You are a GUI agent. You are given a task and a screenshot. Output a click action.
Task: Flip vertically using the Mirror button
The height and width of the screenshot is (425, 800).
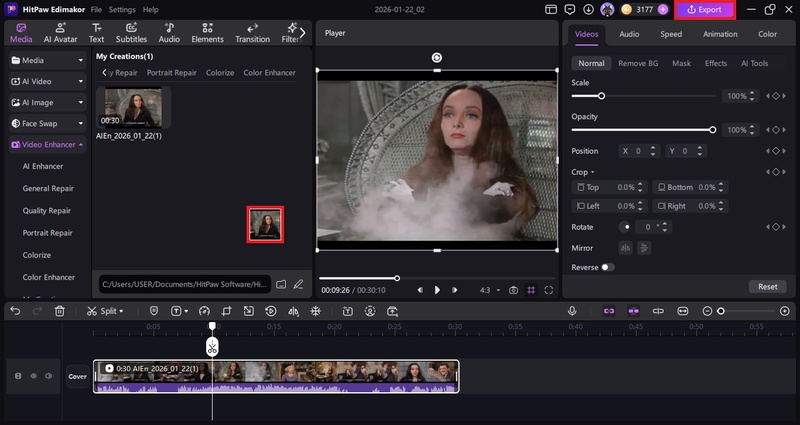point(644,248)
